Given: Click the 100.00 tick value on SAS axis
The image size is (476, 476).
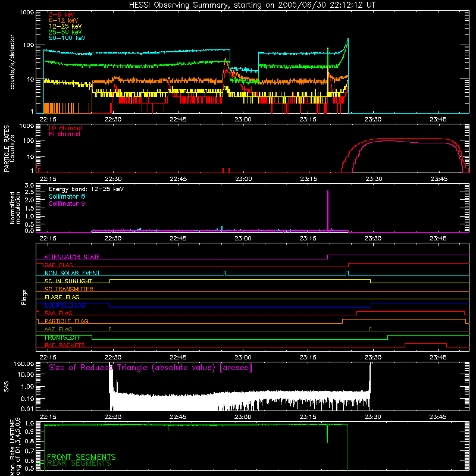Looking at the screenshot, I should [24, 364].
